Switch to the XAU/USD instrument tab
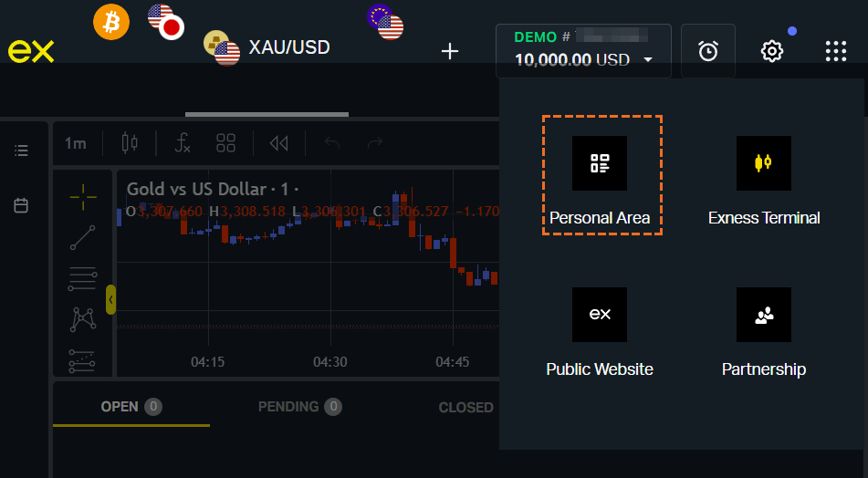This screenshot has width=868, height=478. point(267,48)
